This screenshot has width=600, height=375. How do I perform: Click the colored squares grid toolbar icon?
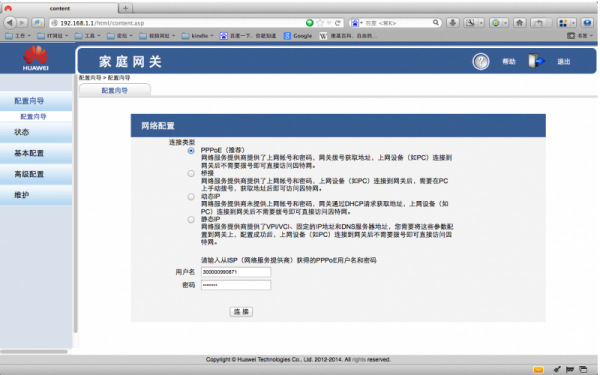click(x=563, y=23)
